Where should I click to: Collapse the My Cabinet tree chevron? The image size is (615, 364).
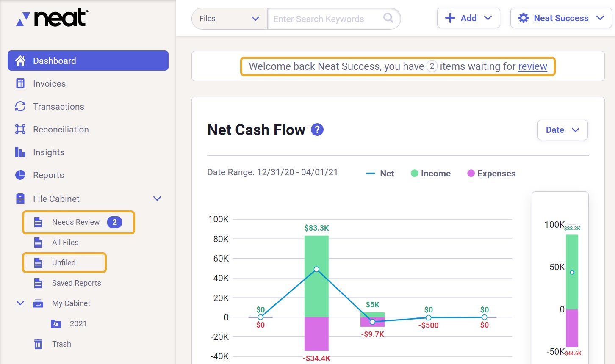coord(20,303)
